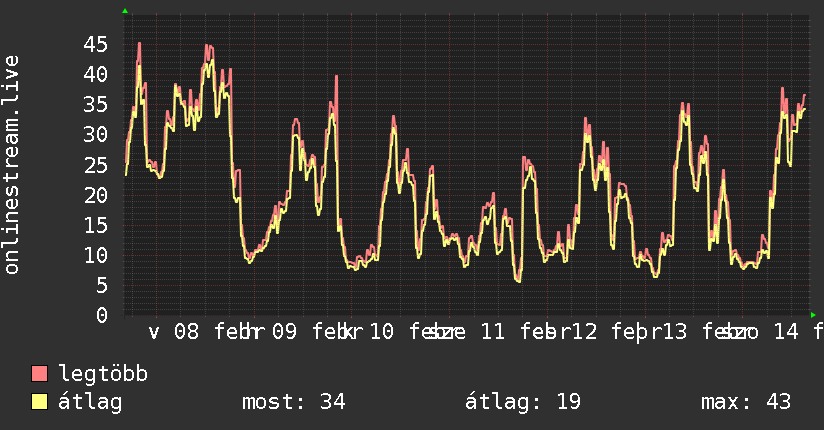
Task: Click the x-axis date label 13
Action: tap(675, 332)
